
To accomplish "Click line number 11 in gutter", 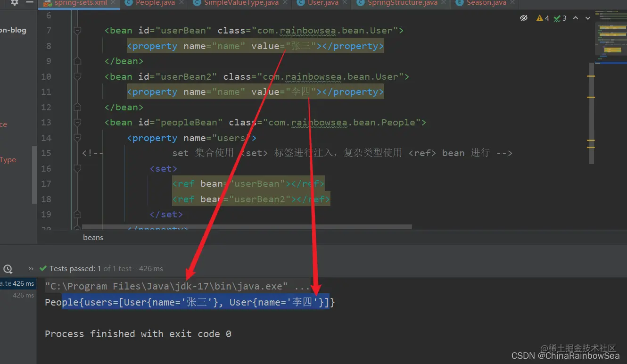I will (x=46, y=92).
